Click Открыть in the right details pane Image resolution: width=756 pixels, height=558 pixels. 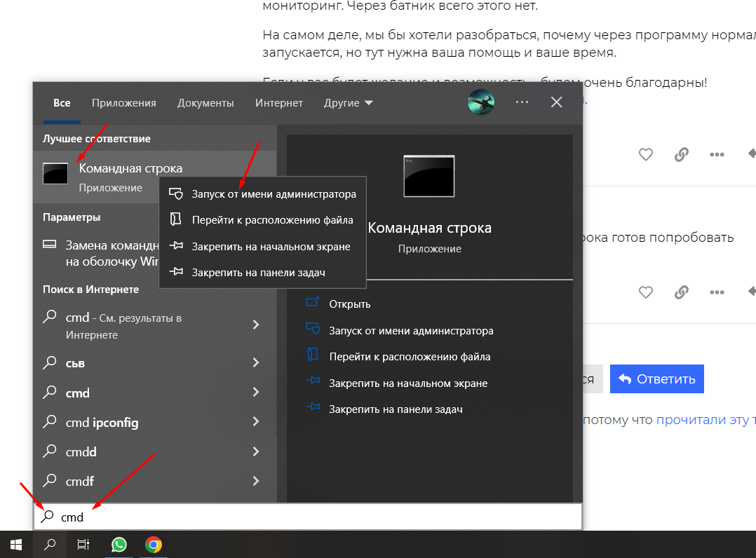(349, 304)
